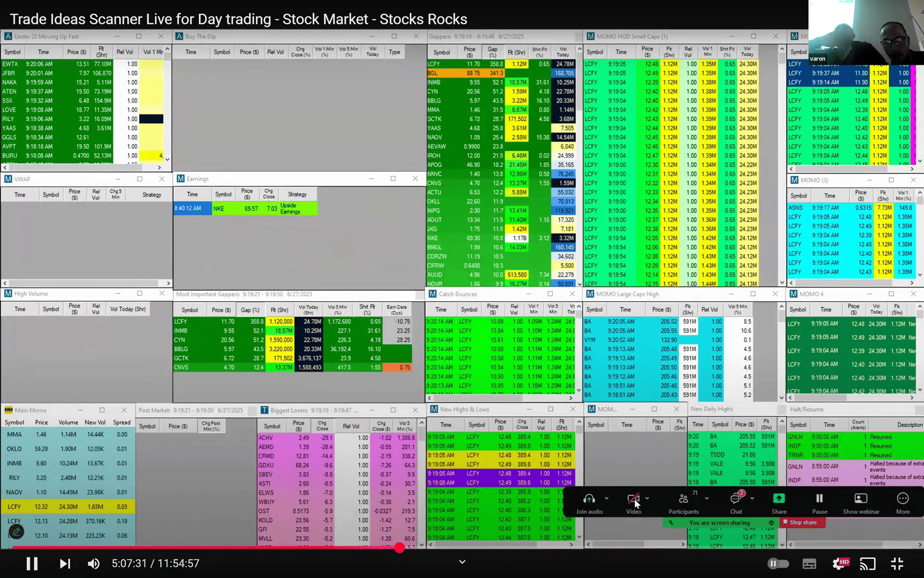This screenshot has width=924, height=578.
Task: Click the red Stop share button
Action: [803, 522]
